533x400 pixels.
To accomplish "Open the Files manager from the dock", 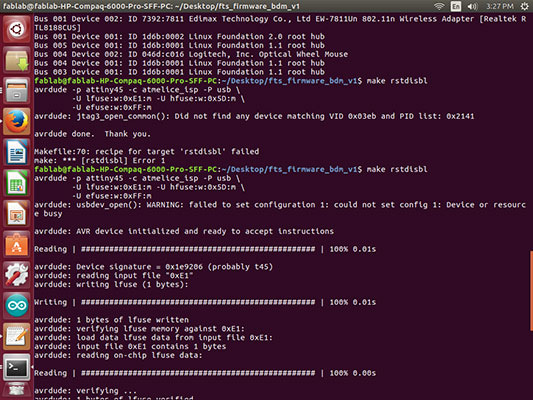I will (17, 91).
